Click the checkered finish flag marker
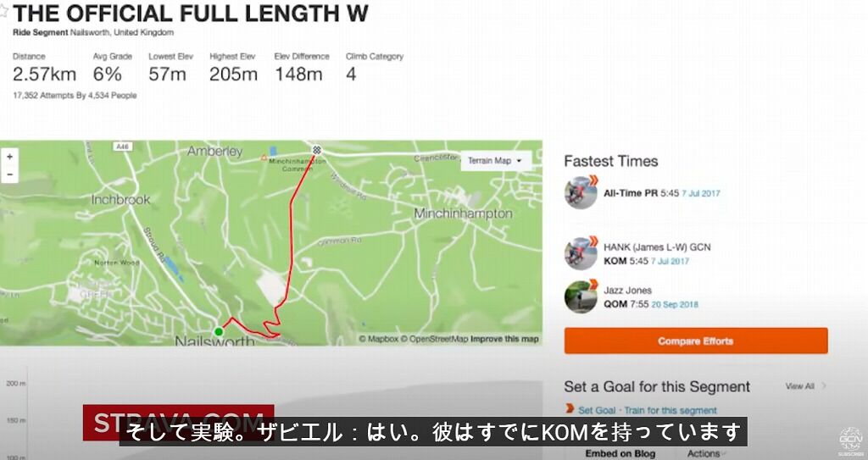 pos(317,149)
